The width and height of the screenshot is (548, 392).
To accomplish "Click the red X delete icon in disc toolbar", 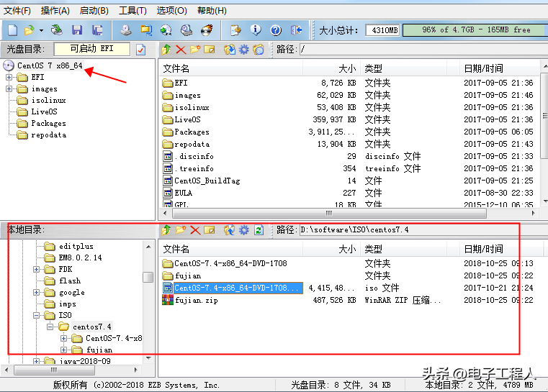I will [181, 50].
